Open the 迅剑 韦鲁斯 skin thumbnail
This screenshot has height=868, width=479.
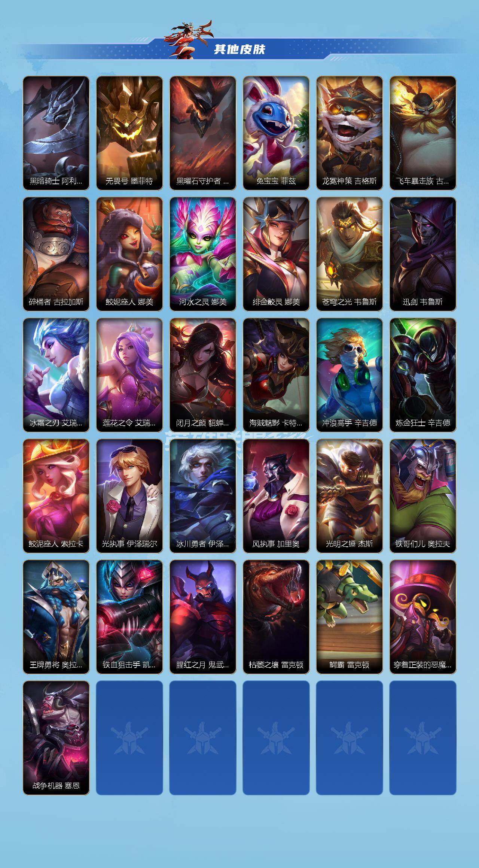(423, 254)
